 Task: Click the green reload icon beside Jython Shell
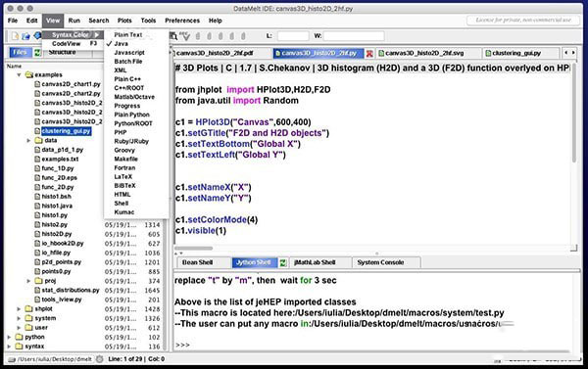[283, 263]
